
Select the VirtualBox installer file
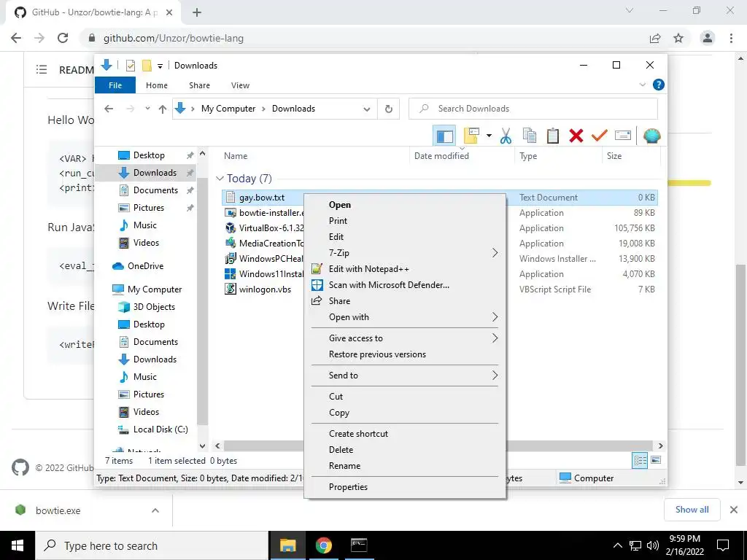271,228
